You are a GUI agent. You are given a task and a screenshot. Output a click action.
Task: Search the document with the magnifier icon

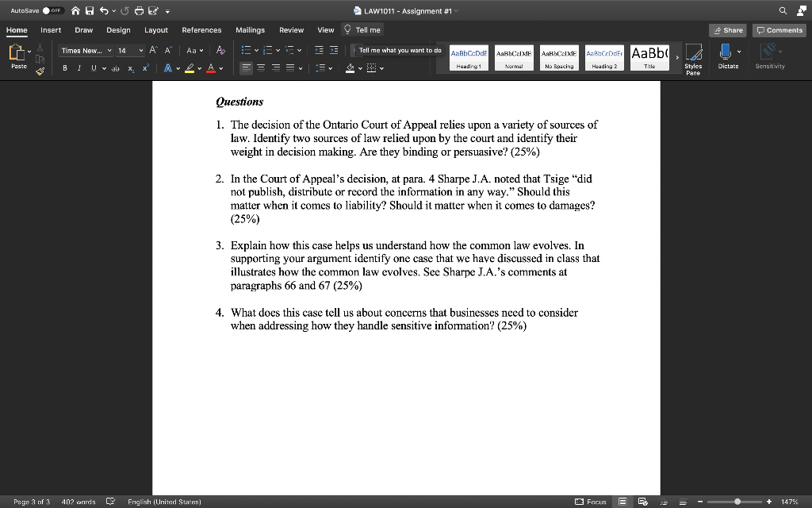[783, 10]
